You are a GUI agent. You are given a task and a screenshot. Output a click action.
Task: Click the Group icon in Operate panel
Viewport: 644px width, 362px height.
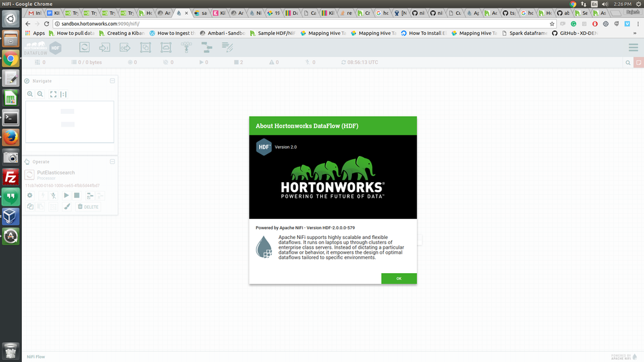[x=54, y=207]
